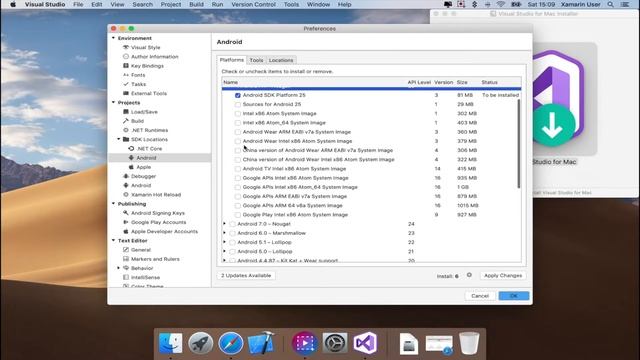Open Xamarin Hot Reload icon
The height and width of the screenshot is (360, 640).
point(126,195)
